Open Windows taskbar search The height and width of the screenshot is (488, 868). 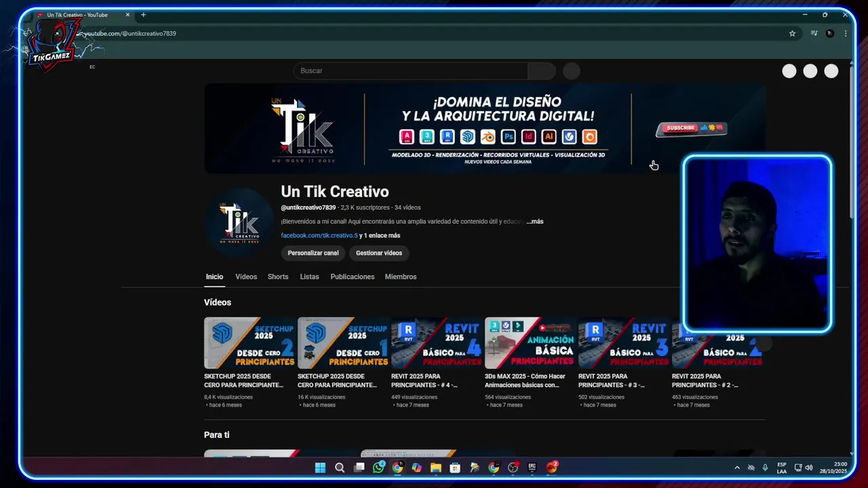tap(340, 468)
